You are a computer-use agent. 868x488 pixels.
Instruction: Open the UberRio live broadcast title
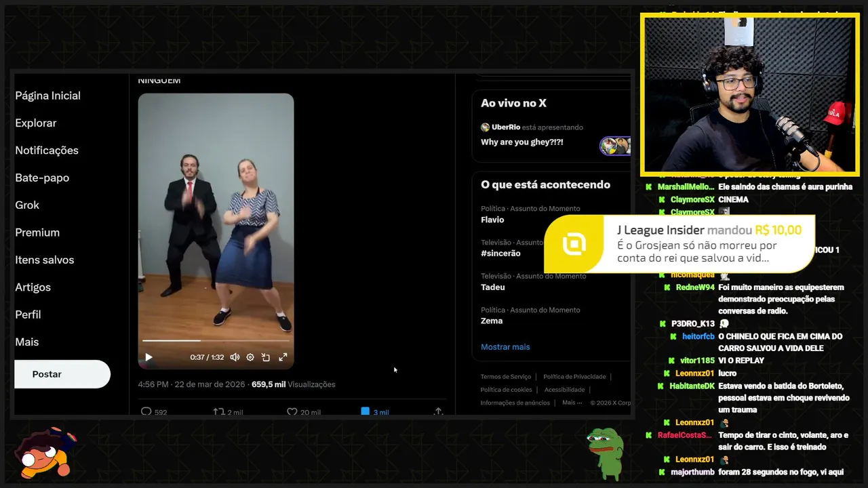click(x=522, y=142)
